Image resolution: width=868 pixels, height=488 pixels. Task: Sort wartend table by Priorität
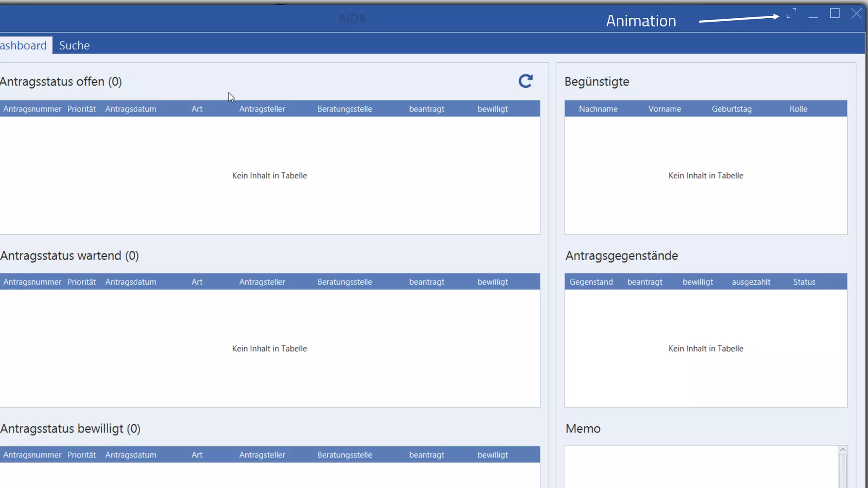(x=81, y=282)
